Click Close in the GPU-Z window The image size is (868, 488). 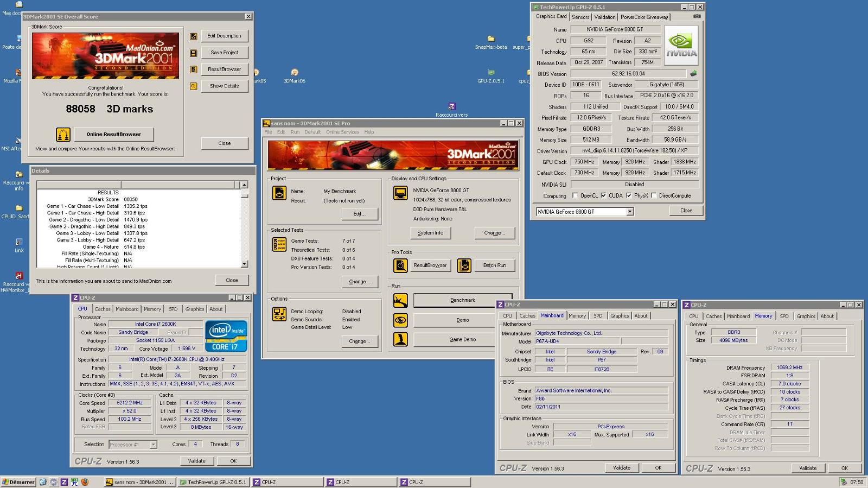tap(686, 211)
